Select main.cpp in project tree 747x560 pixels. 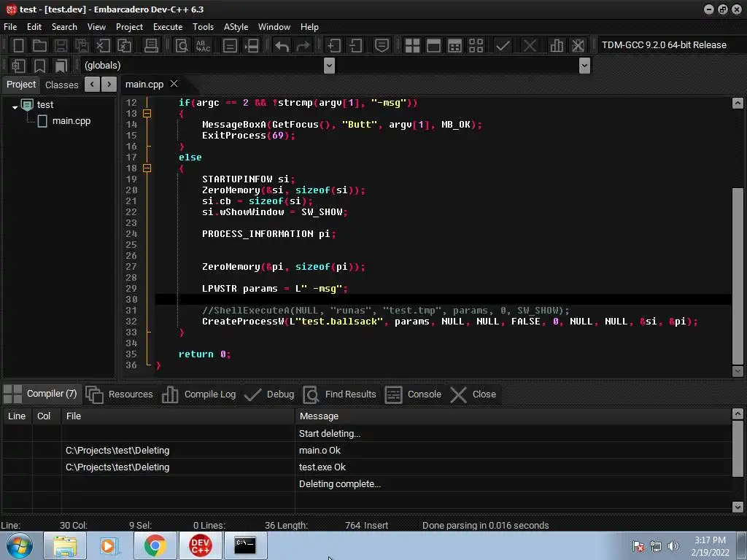[71, 121]
